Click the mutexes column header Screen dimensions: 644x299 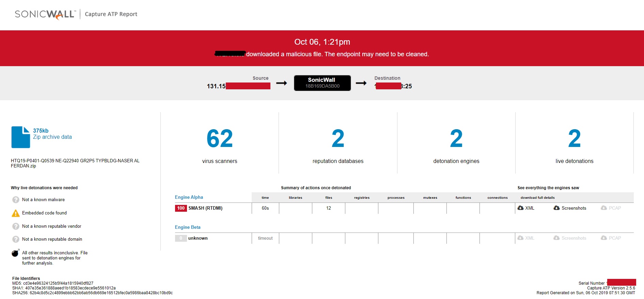430,198
